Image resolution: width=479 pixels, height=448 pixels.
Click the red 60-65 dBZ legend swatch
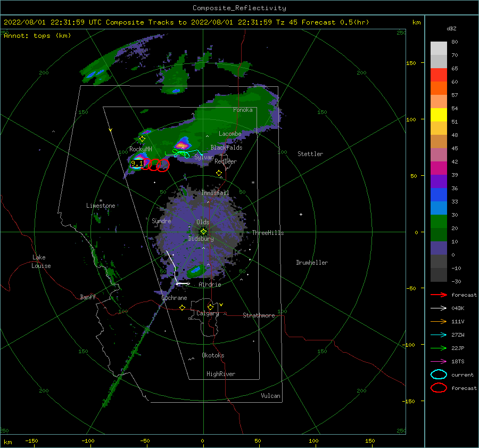(439, 75)
